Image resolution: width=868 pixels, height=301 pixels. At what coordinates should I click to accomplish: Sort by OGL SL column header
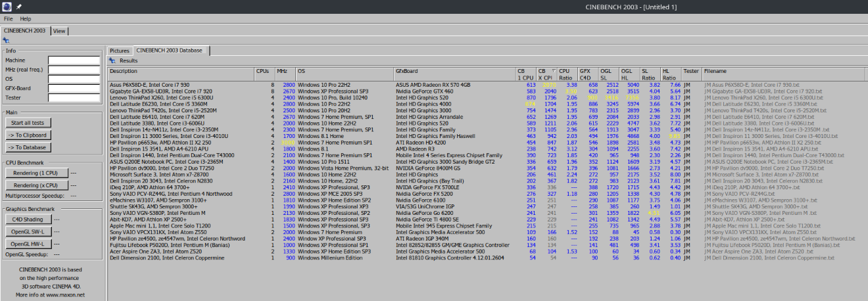[610, 74]
